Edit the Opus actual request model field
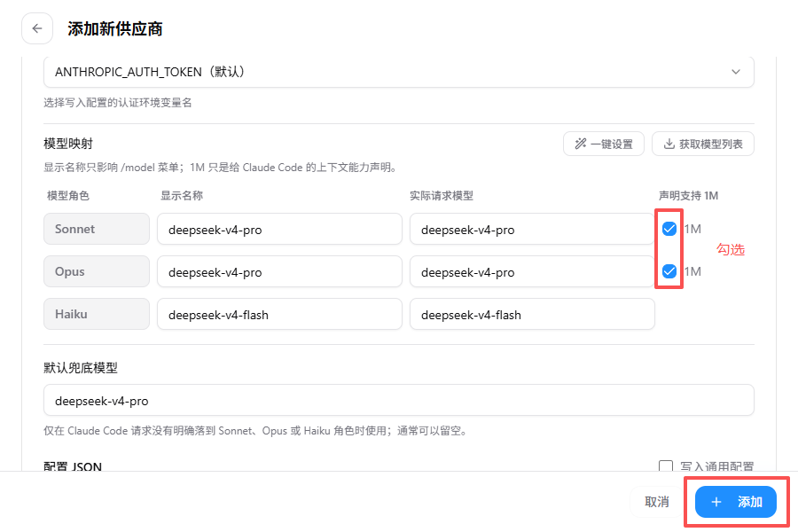This screenshot has width=798, height=532. click(x=532, y=271)
